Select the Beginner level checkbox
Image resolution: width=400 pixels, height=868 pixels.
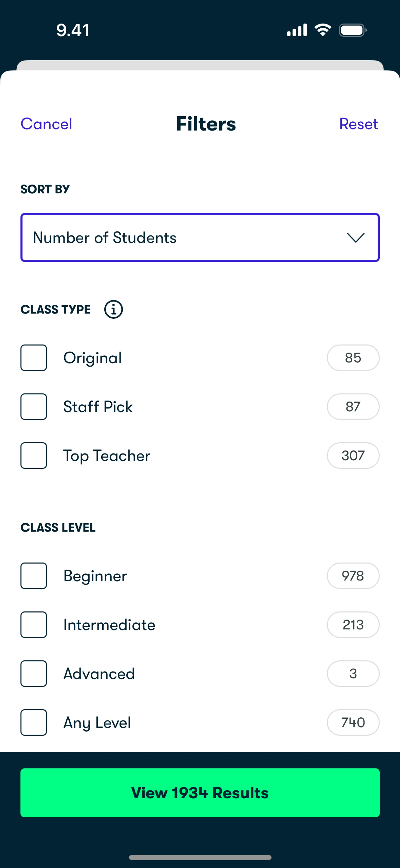pos(34,576)
